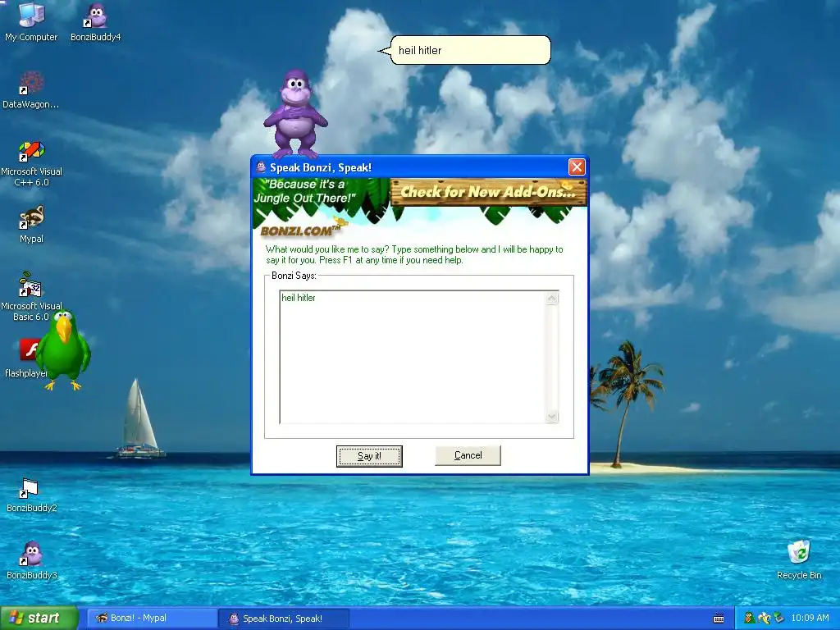Image resolution: width=840 pixels, height=630 pixels.
Task: Open the My Computer desktop icon
Action: tap(31, 21)
